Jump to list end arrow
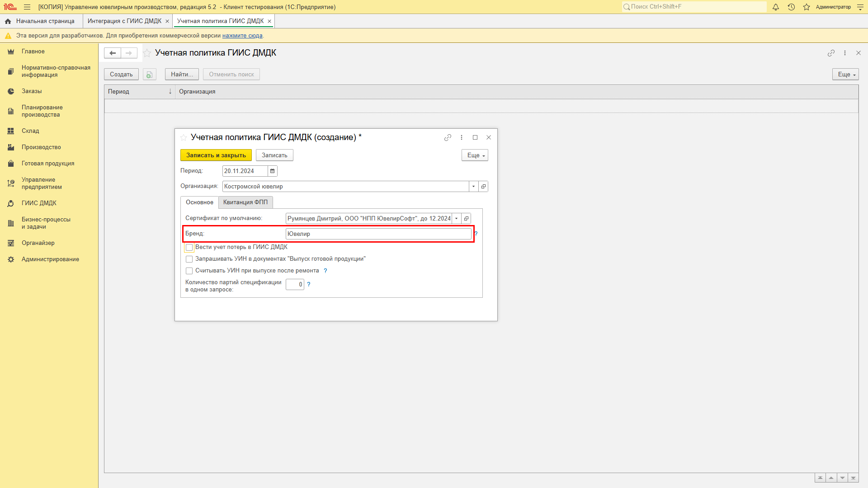The image size is (868, 488). (853, 478)
